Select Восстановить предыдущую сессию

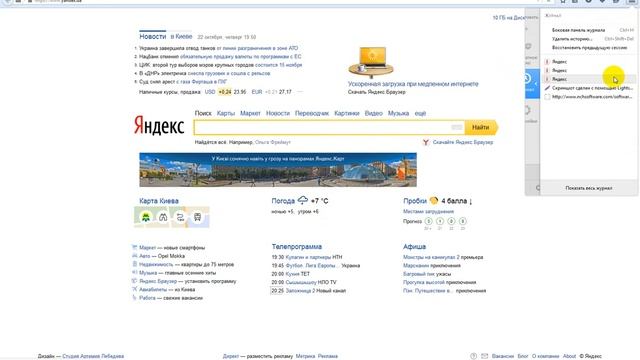[x=589, y=47]
